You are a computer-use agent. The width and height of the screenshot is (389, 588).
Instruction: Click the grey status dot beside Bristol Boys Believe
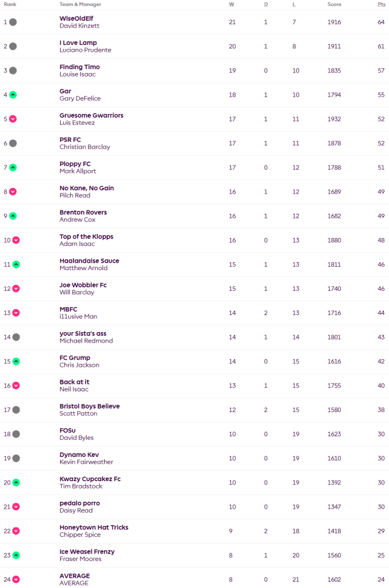16,410
